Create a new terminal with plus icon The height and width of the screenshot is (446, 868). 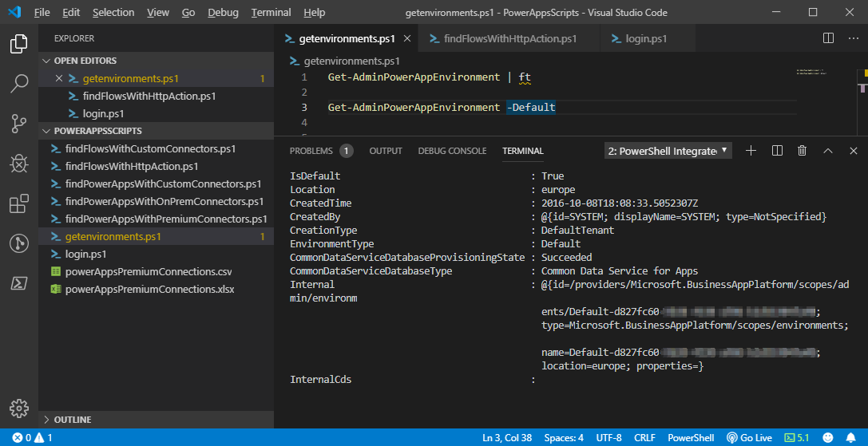tap(751, 151)
